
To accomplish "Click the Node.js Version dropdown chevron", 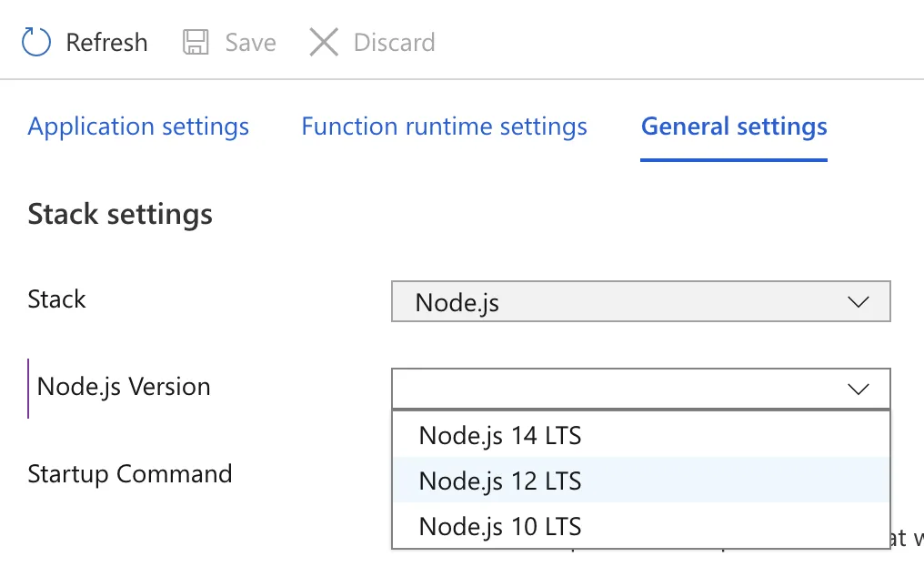I will pos(859,390).
